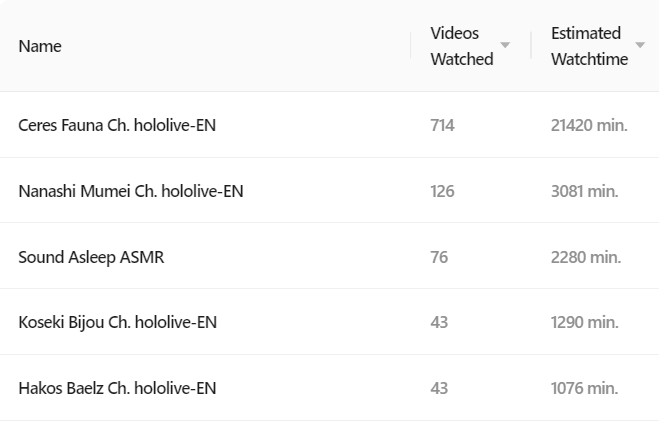Click the 126 videos watched cell
Image resolution: width=659 pixels, height=422 pixels.
442,191
